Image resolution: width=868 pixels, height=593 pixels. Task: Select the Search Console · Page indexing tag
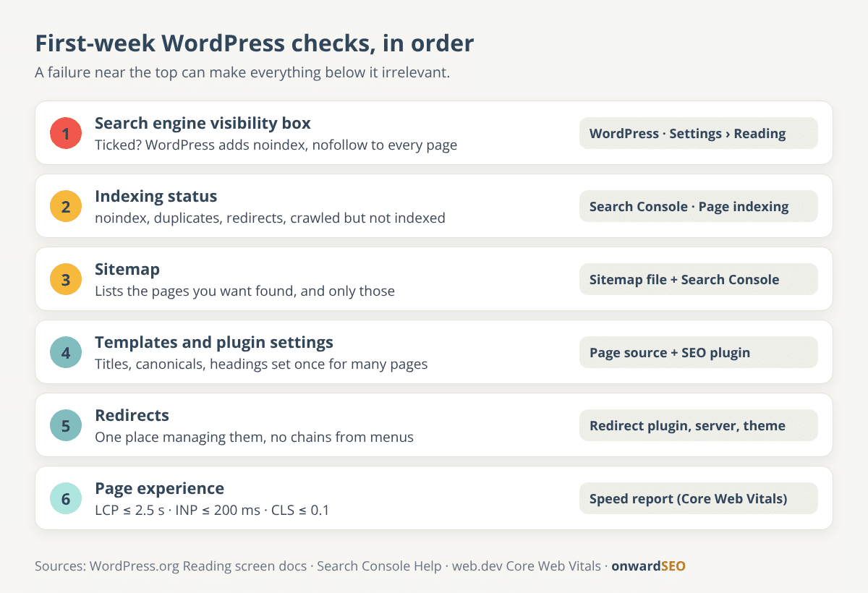coord(698,206)
